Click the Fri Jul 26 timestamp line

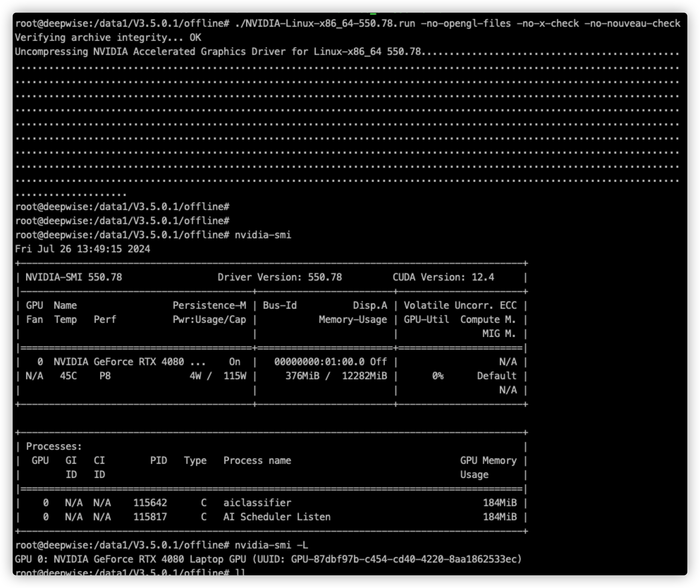tap(82, 249)
